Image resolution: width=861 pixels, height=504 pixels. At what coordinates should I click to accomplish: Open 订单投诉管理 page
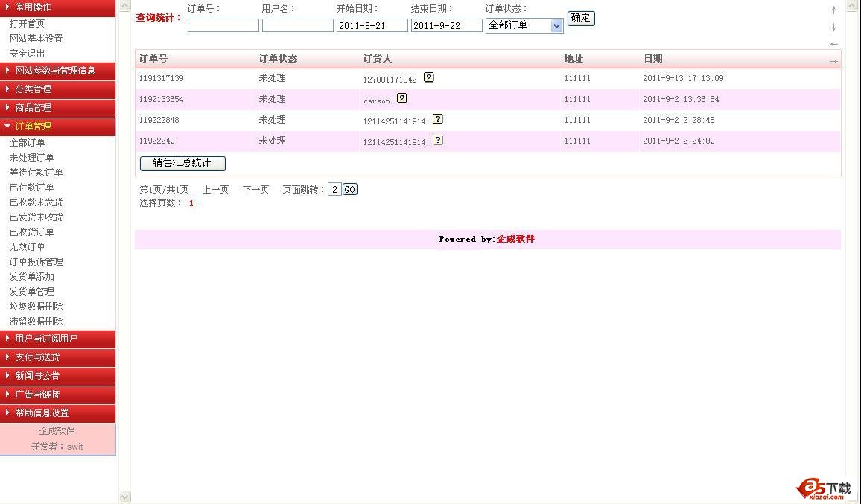(x=36, y=261)
